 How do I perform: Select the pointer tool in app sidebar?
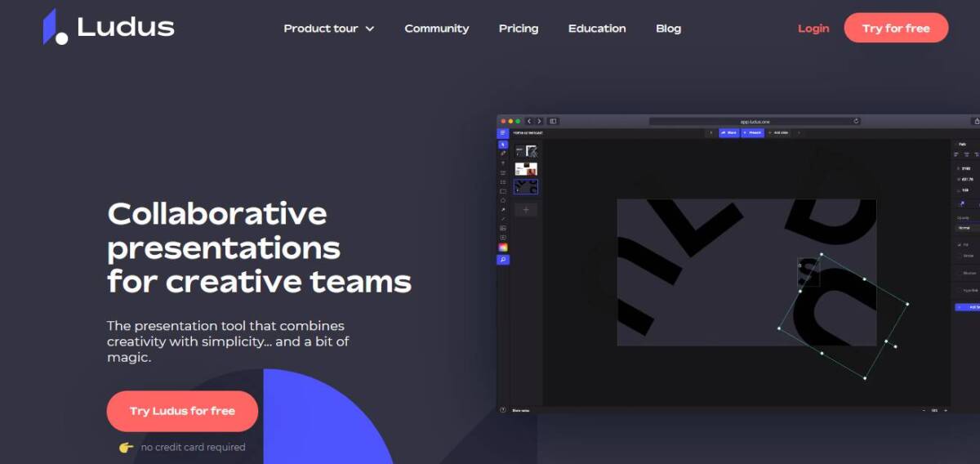point(503,145)
